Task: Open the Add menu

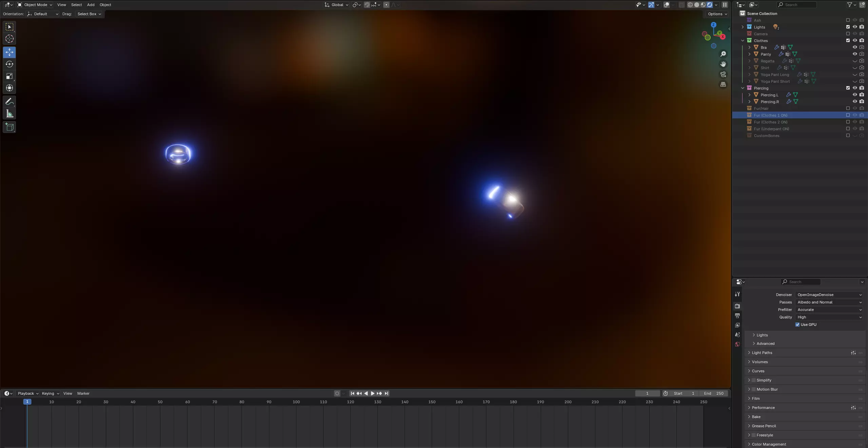Action: coord(91,5)
